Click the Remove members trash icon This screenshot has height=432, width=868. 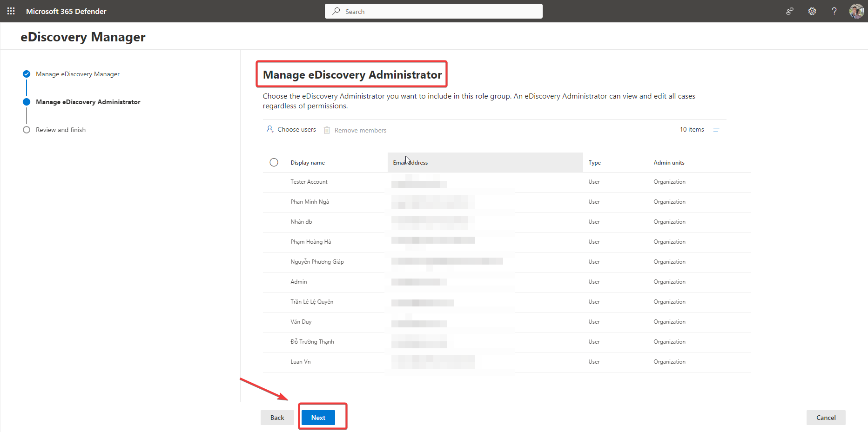[x=327, y=130]
